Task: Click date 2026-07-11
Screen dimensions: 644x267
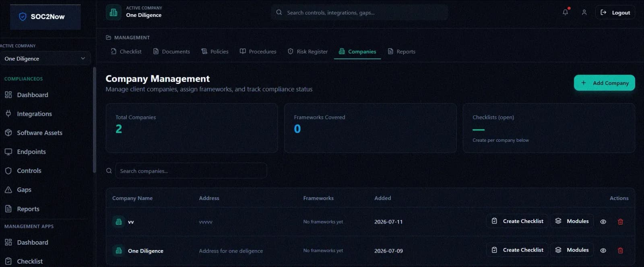Action: (x=388, y=222)
